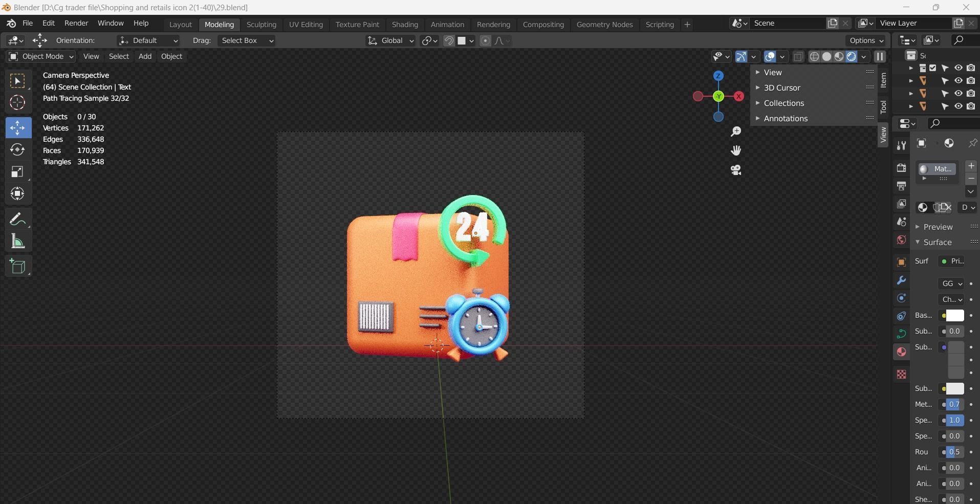Toggle eye visibility on the checkbox collection row
The width and height of the screenshot is (980, 504).
click(x=958, y=68)
